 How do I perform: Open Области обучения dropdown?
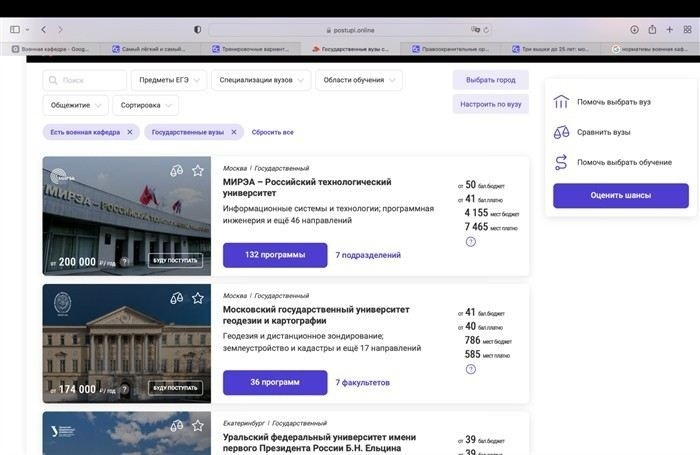pos(359,80)
